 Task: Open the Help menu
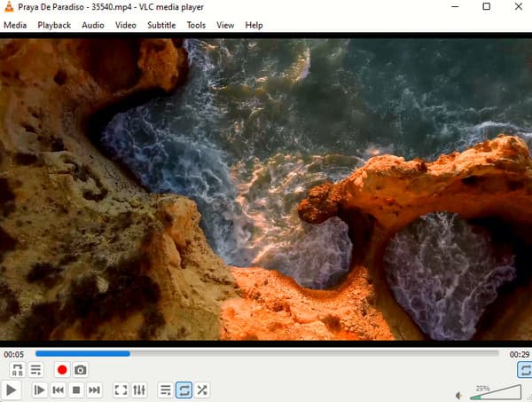[254, 25]
